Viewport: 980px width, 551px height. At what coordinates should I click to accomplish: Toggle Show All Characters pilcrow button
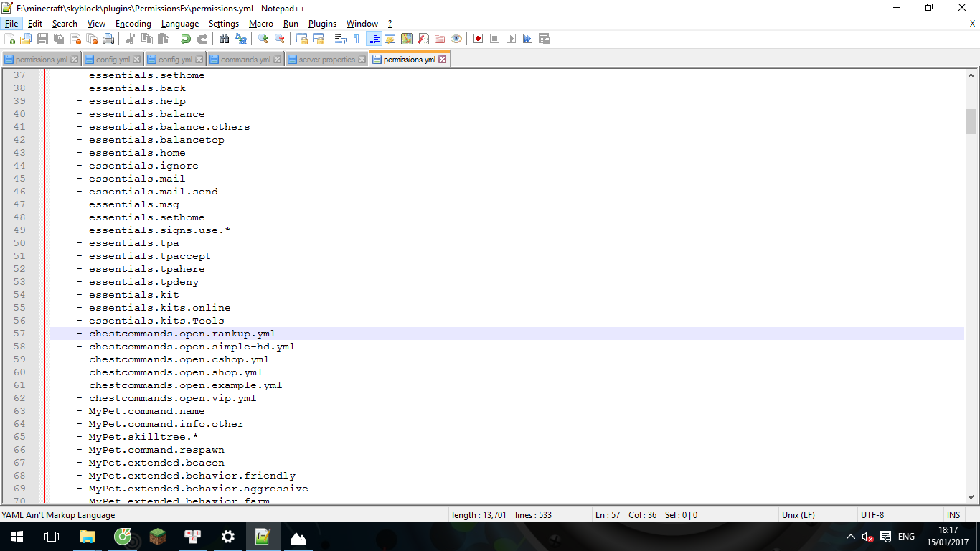click(357, 39)
